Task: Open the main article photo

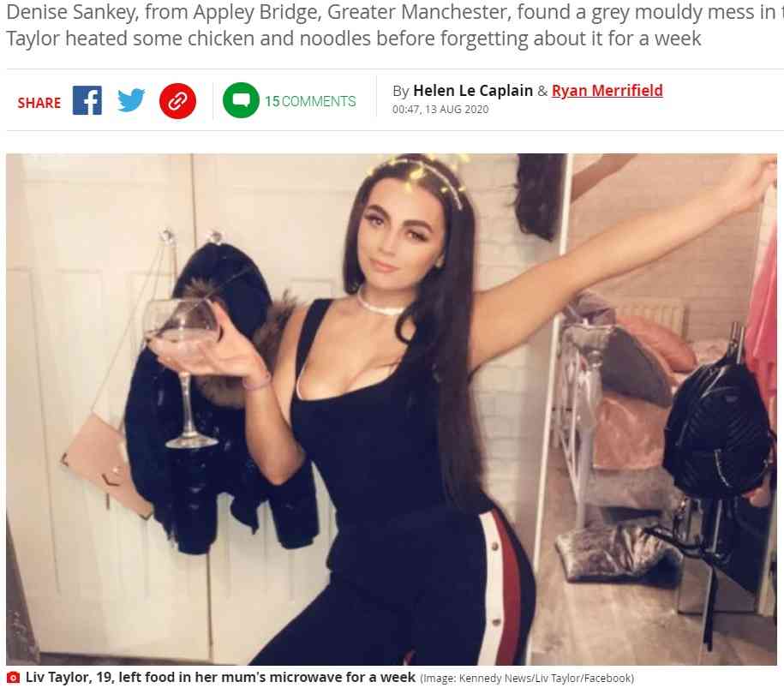Action: [x=392, y=410]
